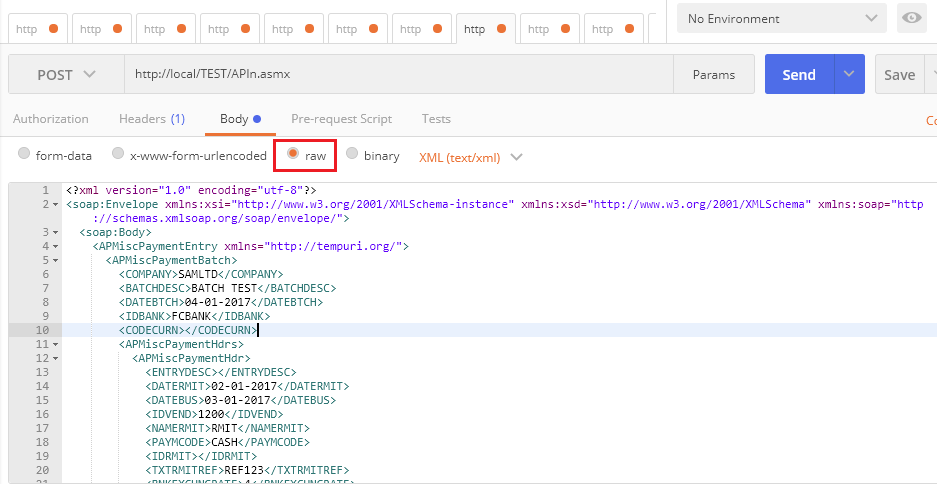Collapse the APMiscPaymentBatch fold arrow on line 5
Screen dimensions: 937x484
(56, 261)
